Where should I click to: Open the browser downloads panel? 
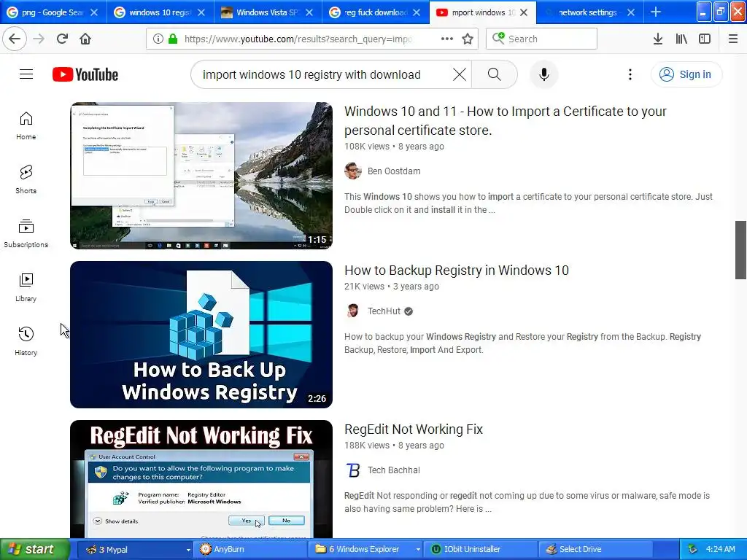(x=658, y=39)
